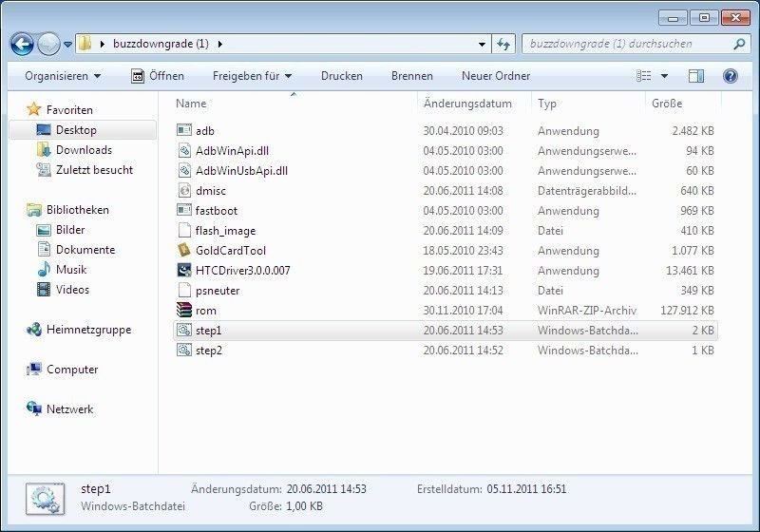Screen dimensions: 760x532
Task: Select Netzwerk in the sidebar
Action: click(69, 408)
